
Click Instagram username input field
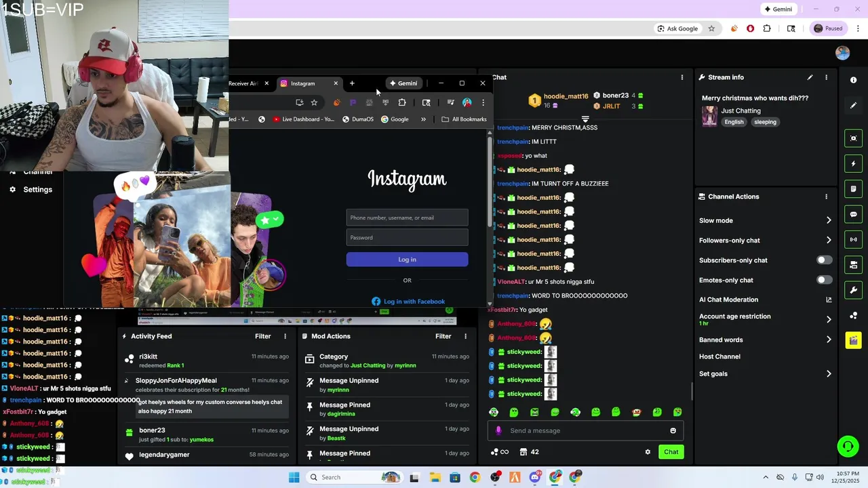coord(407,218)
